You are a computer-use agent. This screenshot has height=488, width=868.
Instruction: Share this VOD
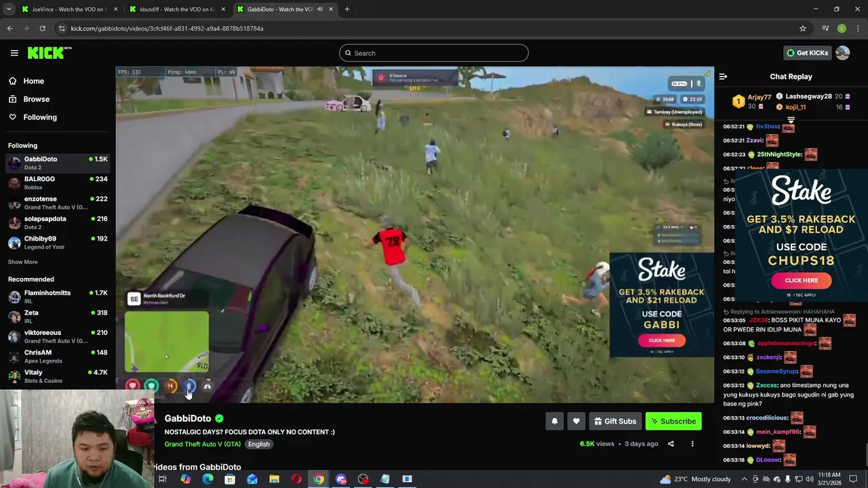[x=671, y=444]
